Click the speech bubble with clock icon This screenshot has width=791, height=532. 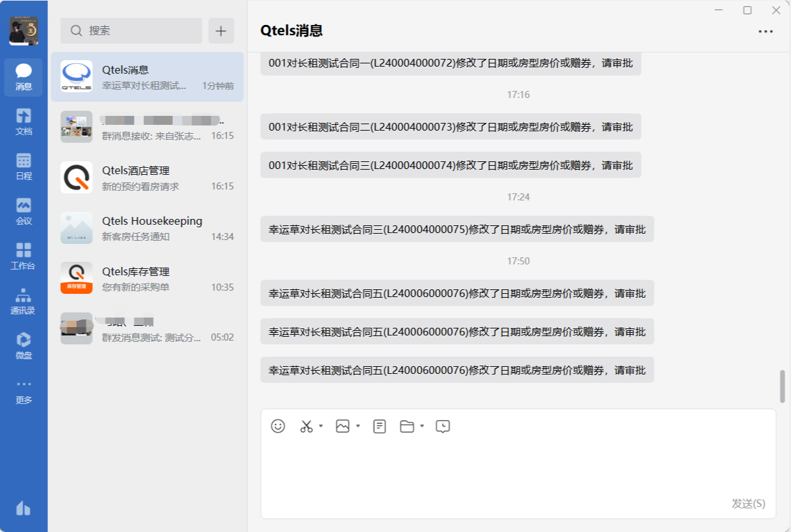coord(443,426)
